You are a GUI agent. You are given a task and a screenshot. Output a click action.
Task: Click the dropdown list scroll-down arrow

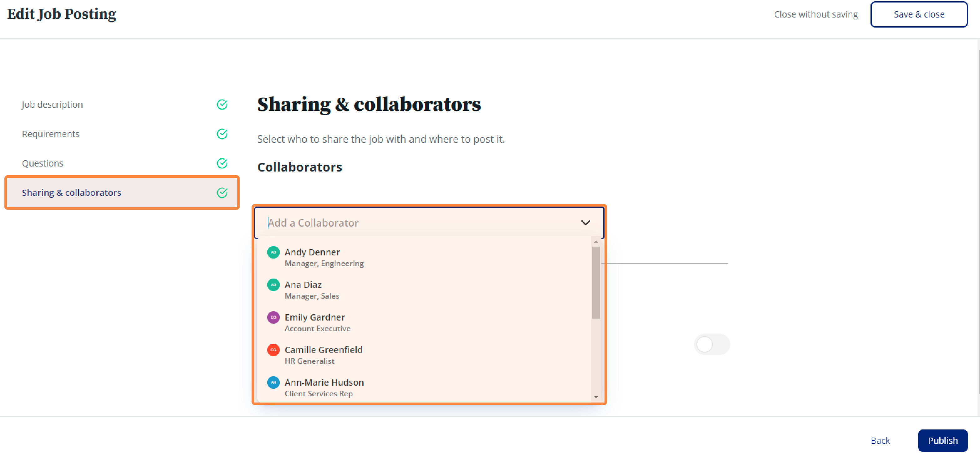(x=596, y=397)
